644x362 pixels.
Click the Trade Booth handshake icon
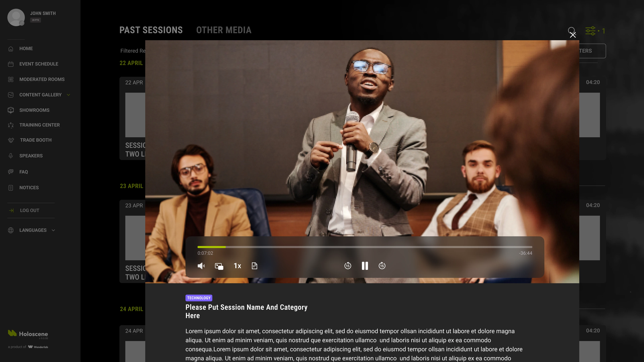click(x=11, y=140)
